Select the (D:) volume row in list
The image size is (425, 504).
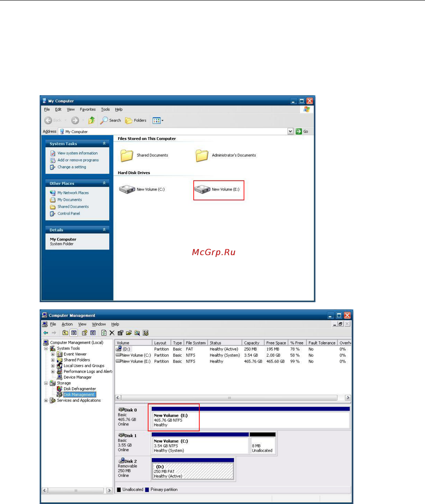233,349
